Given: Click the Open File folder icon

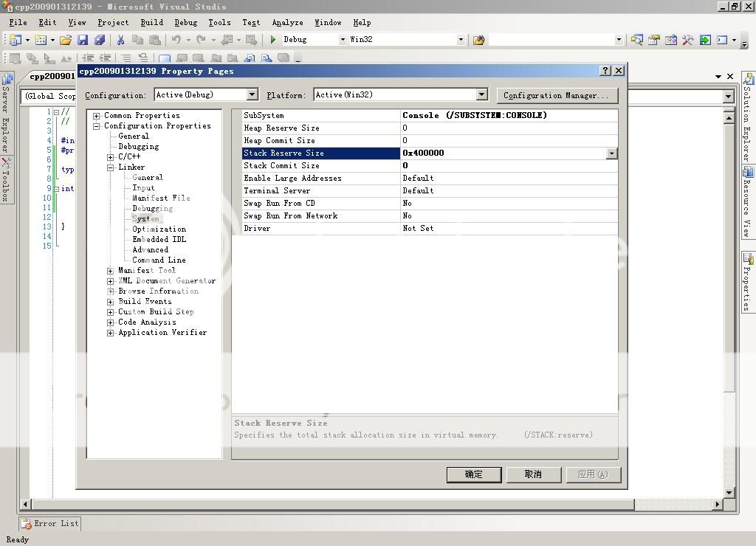Looking at the screenshot, I should tap(66, 40).
